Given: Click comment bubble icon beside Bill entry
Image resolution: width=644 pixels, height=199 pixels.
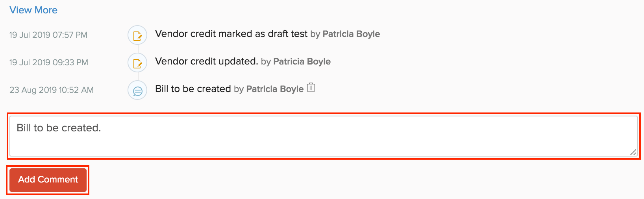Looking at the screenshot, I should [x=137, y=90].
